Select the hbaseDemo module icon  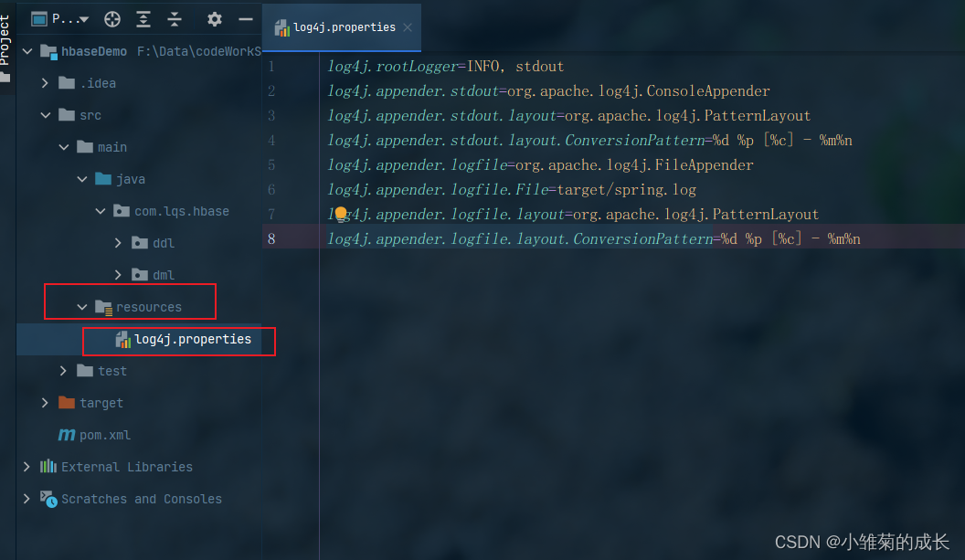(x=48, y=52)
